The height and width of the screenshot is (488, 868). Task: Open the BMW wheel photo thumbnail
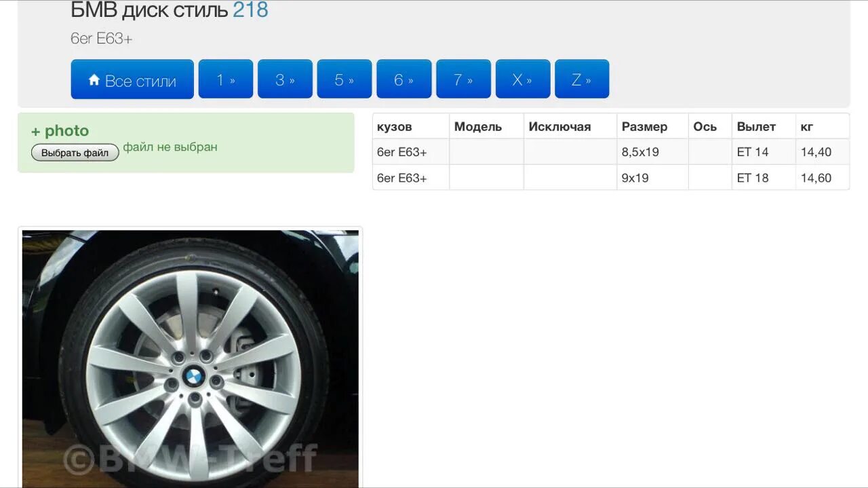click(x=191, y=358)
